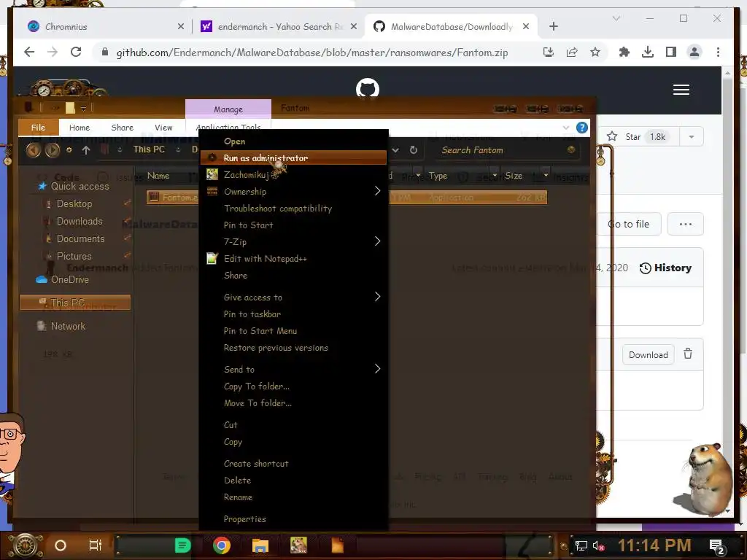Click the browser back arrow

pyautogui.click(x=29, y=52)
